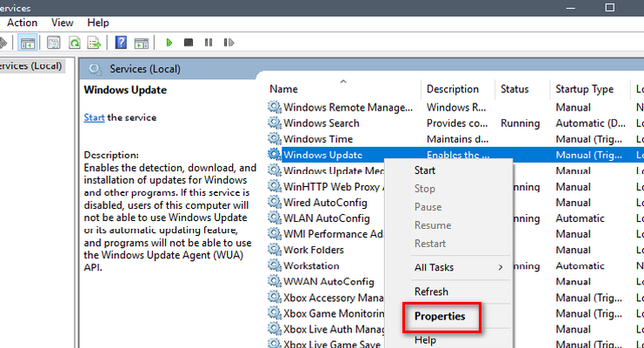This screenshot has width=644, height=348.
Task: Click gear icon beside Windows Update row
Action: point(275,154)
